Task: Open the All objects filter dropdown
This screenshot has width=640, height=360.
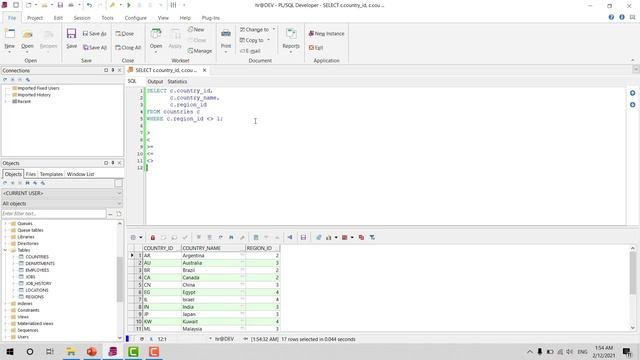Action: pyautogui.click(x=62, y=203)
